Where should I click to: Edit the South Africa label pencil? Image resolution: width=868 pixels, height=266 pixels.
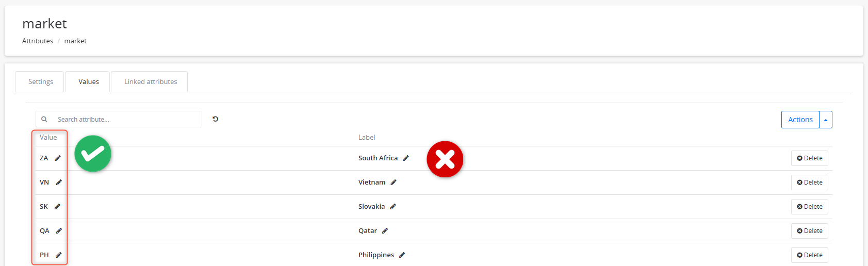pyautogui.click(x=406, y=158)
